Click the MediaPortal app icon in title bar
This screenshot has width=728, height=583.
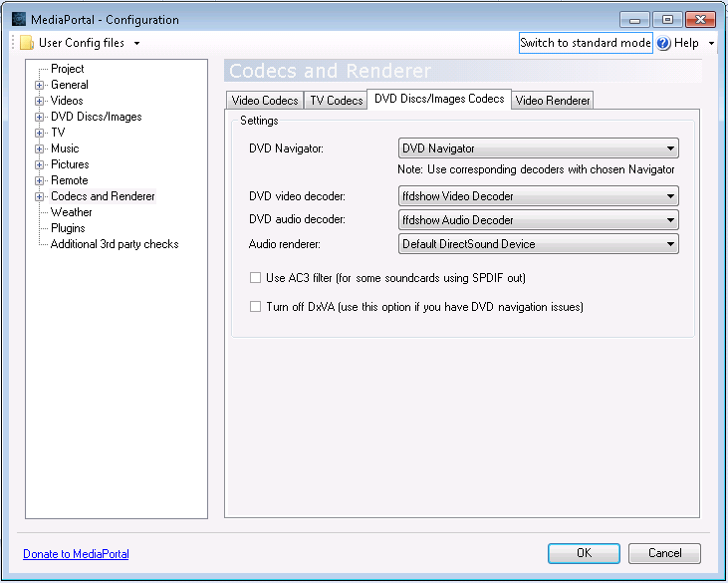click(x=19, y=19)
